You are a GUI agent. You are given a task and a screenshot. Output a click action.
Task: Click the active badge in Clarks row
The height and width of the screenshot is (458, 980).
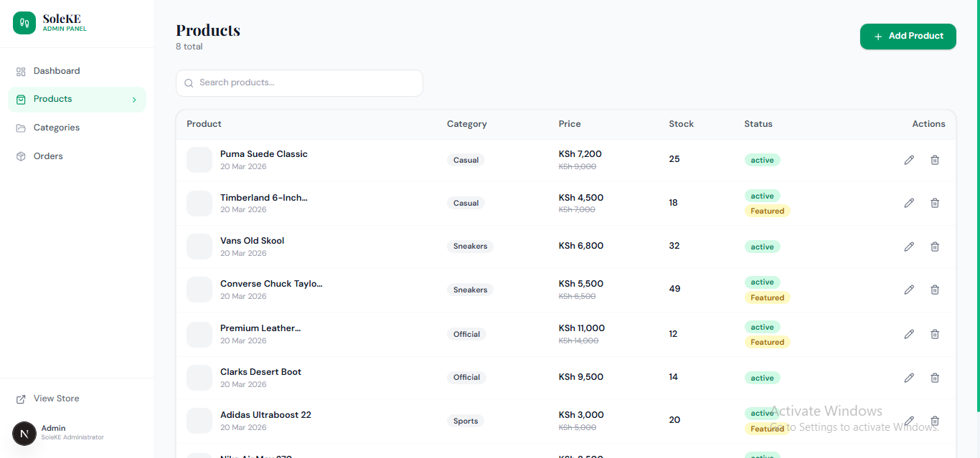point(762,378)
